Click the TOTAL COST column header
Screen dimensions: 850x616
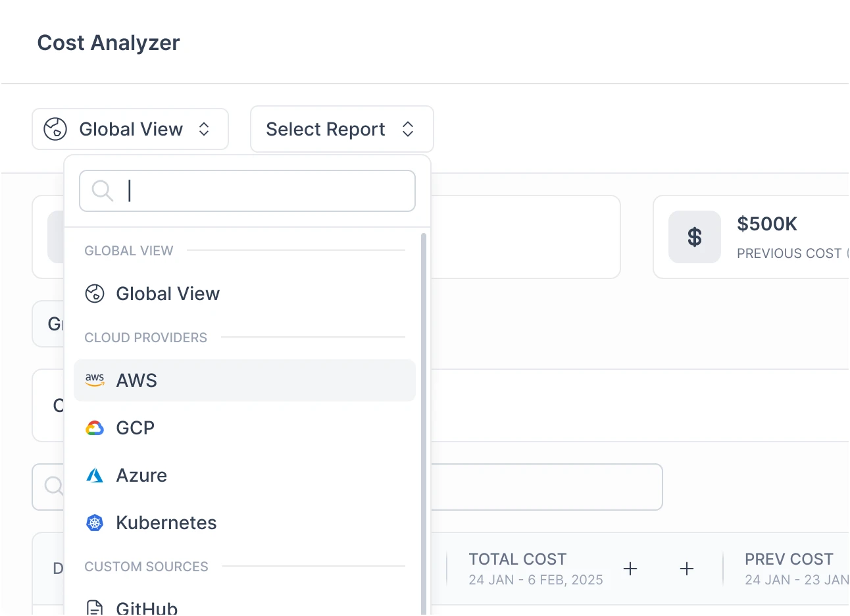pyautogui.click(x=517, y=559)
